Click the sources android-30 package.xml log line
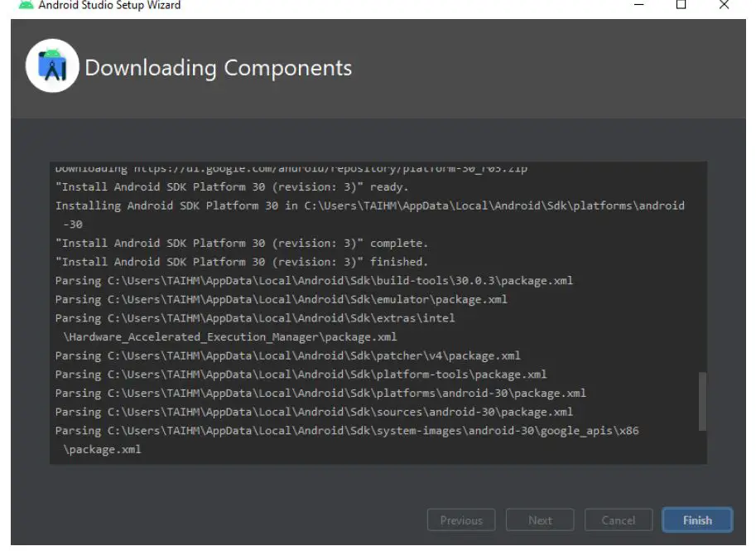Screen dimensions: 756x551 tap(314, 412)
